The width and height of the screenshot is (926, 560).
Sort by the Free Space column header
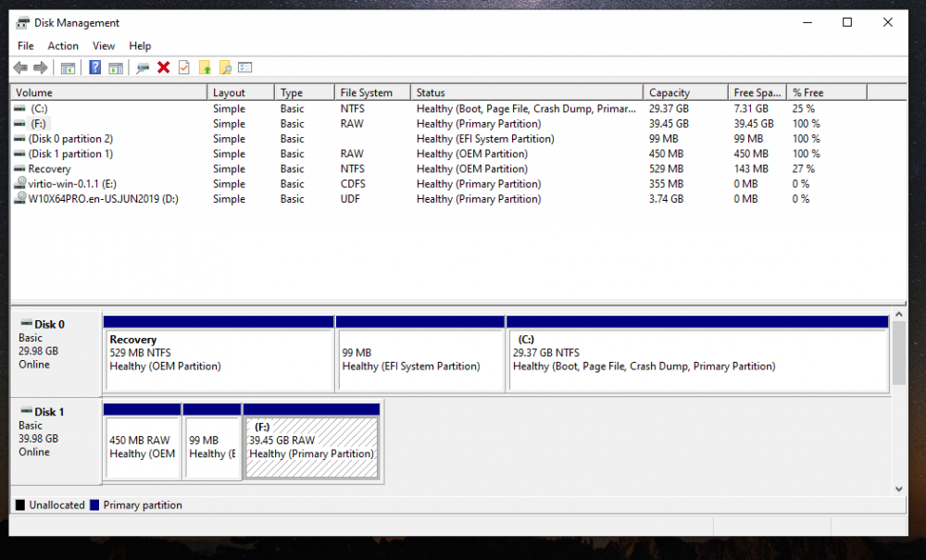757,93
